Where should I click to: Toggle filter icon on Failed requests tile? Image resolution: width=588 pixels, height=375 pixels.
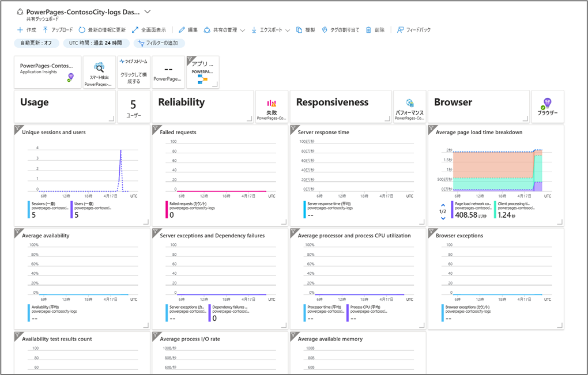pos(156,129)
